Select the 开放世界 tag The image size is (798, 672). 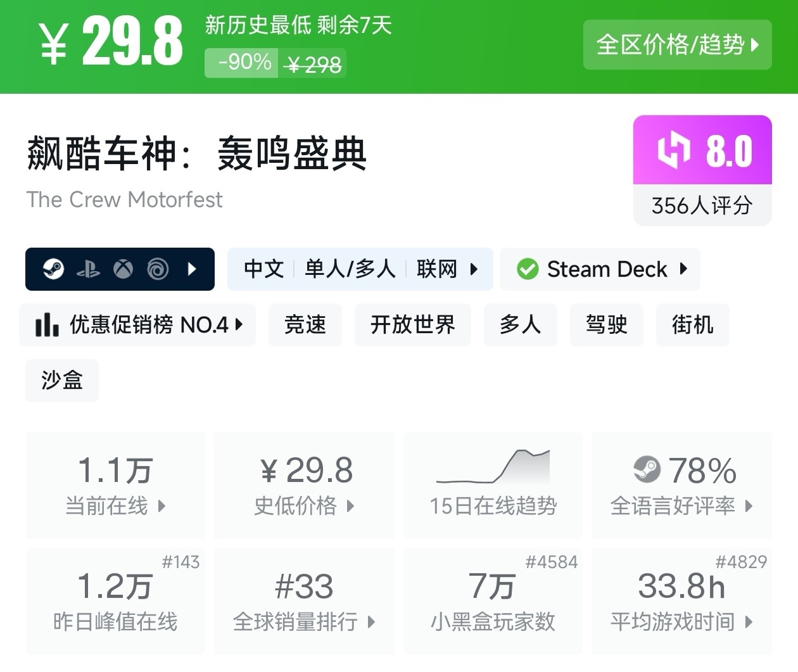412,325
